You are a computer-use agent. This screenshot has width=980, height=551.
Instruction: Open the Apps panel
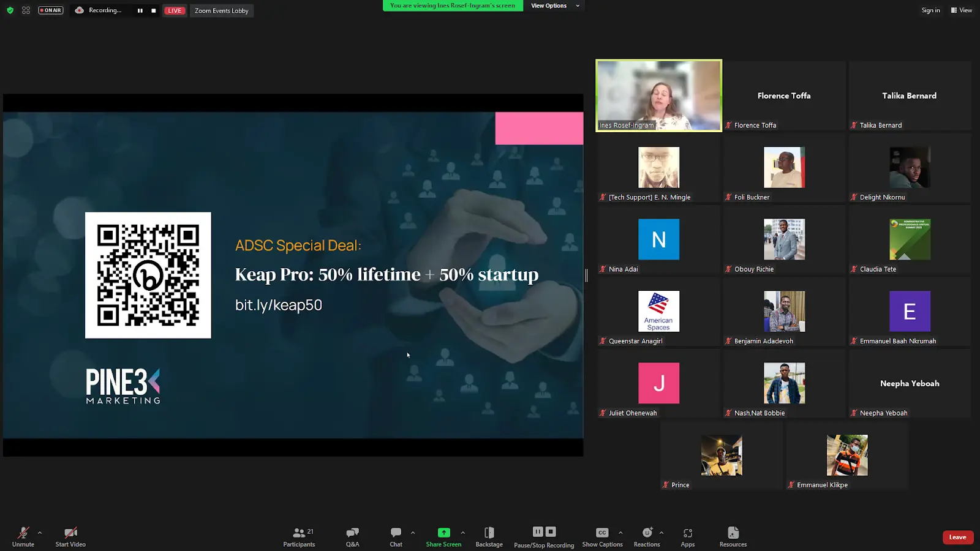pos(687,537)
